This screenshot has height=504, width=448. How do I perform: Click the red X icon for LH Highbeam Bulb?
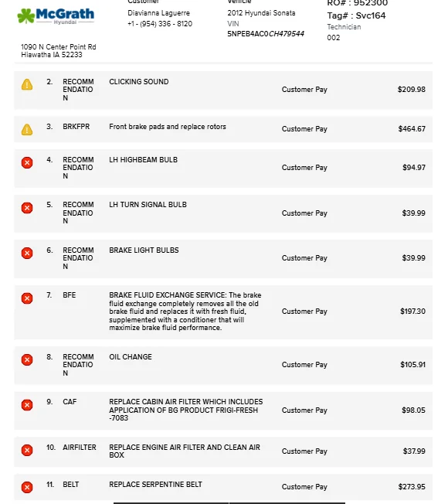[x=27, y=162]
